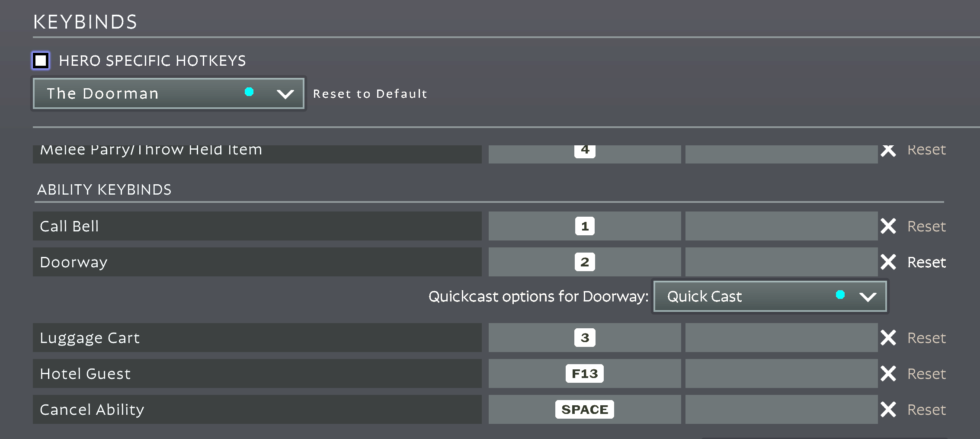Viewport: 980px width, 439px height.
Task: Clear the Hotel Guest keybind with X
Action: (x=888, y=374)
